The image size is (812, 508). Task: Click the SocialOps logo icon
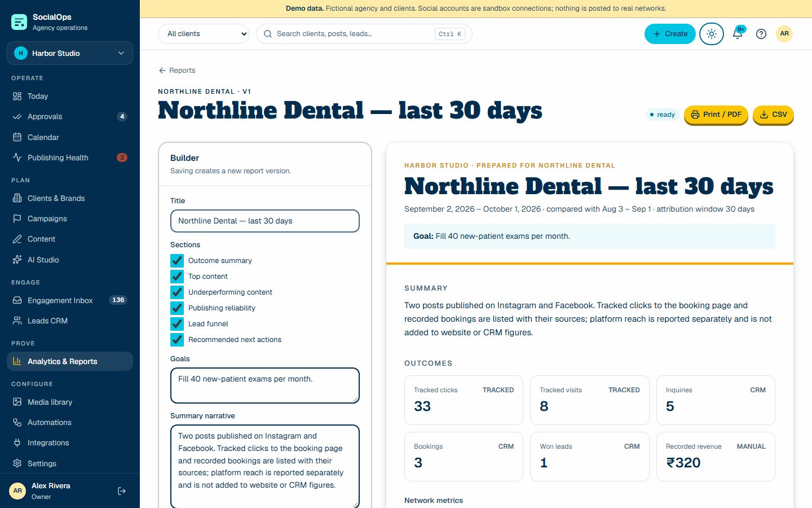coord(19,22)
